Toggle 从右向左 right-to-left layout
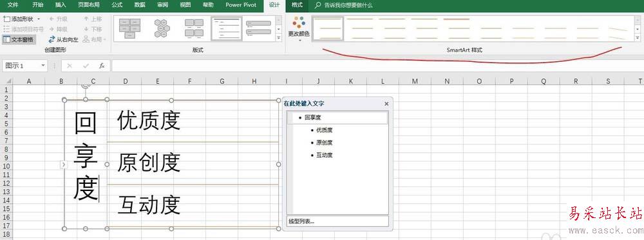This screenshot has height=240, width=644. pyautogui.click(x=63, y=39)
